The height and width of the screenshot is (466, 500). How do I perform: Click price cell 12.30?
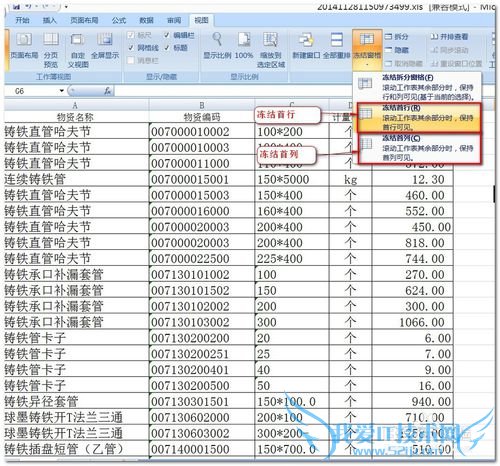click(412, 179)
